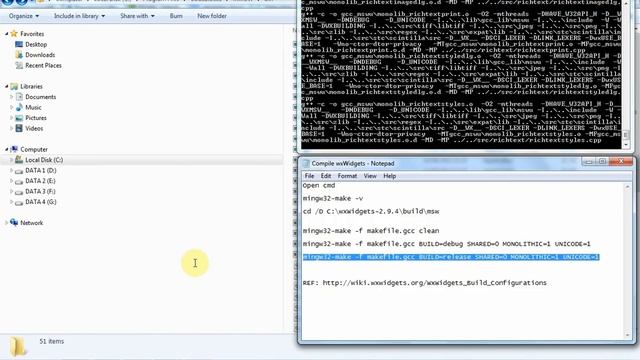640x360 pixels.
Task: Select DATA 4 (G:) in the tree
Action: coord(40,202)
